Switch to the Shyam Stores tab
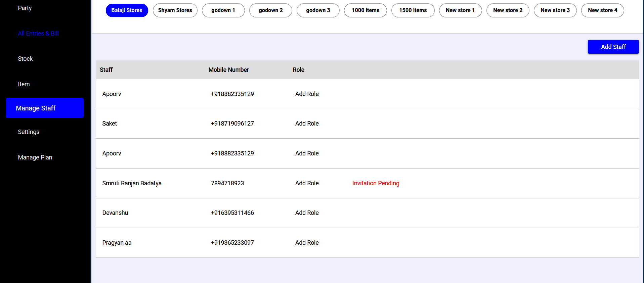Screen dimensions: 644x283 pyautogui.click(x=175, y=10)
